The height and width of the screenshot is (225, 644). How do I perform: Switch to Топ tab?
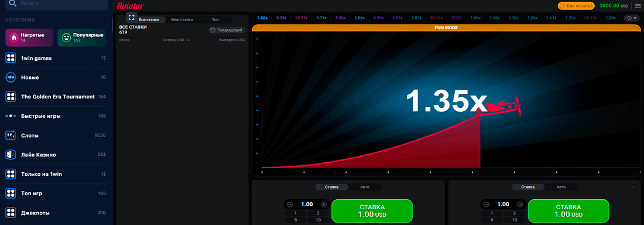pos(215,20)
